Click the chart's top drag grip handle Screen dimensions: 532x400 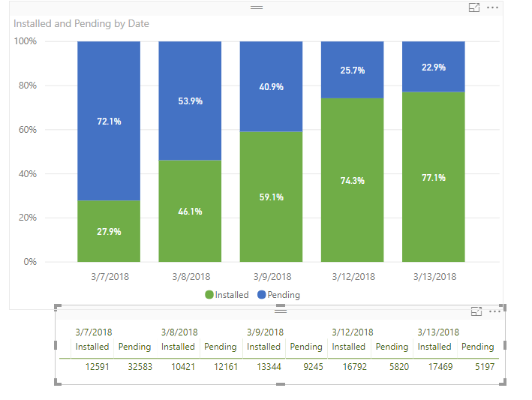pyautogui.click(x=257, y=7)
